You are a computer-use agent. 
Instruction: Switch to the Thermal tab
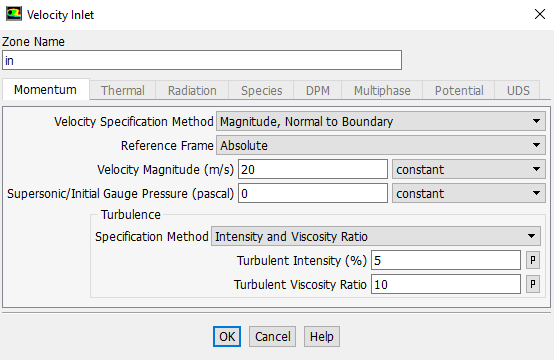(123, 90)
